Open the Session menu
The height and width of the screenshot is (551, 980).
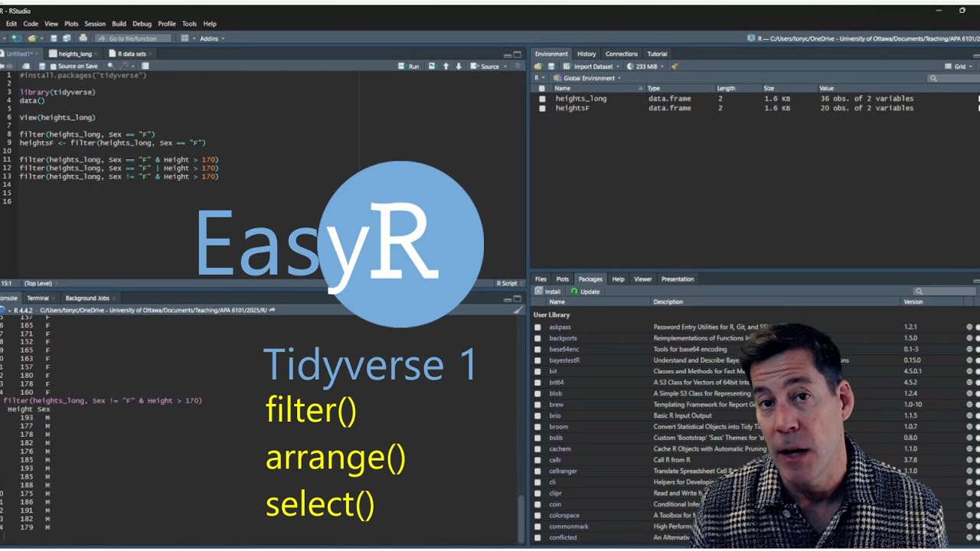95,24
